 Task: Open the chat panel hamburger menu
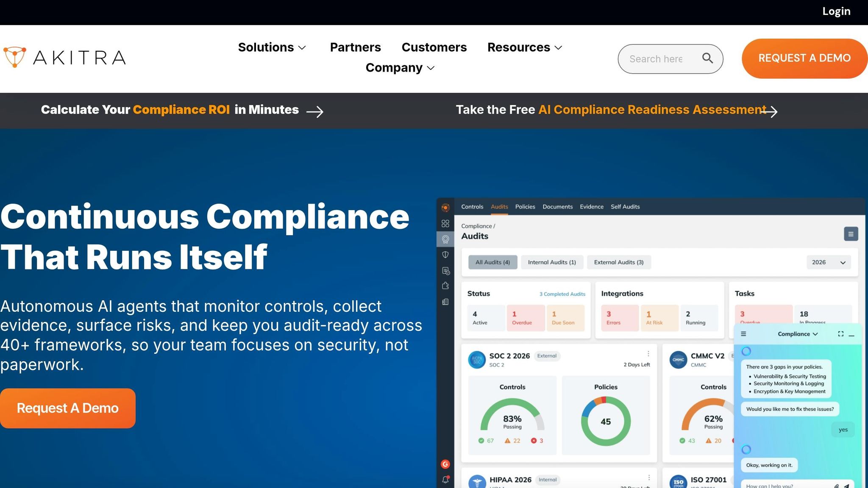[743, 334]
